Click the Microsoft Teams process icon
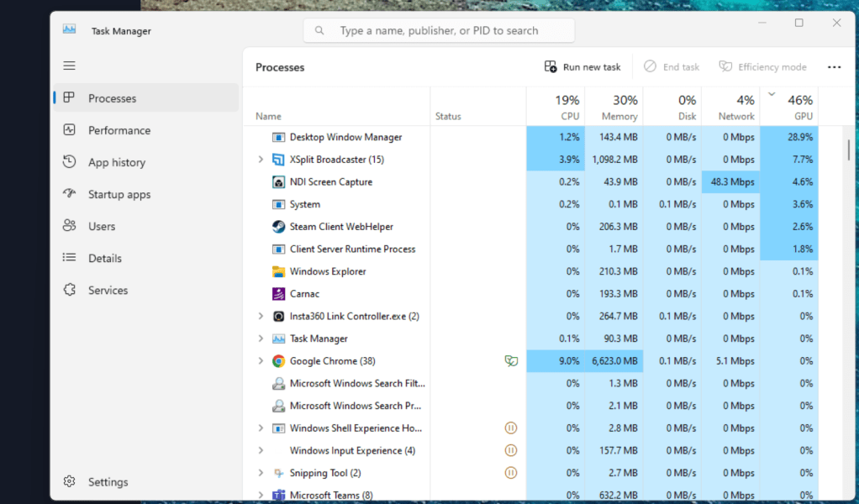This screenshot has width=859, height=504. (278, 496)
